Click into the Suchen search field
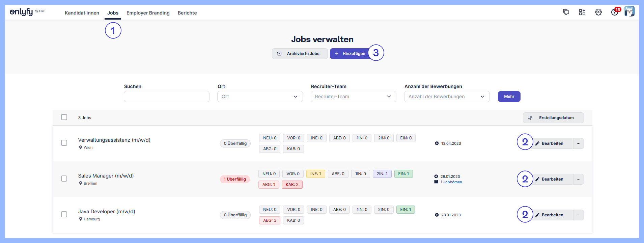Viewport: 644px width, 243px height. tap(167, 97)
